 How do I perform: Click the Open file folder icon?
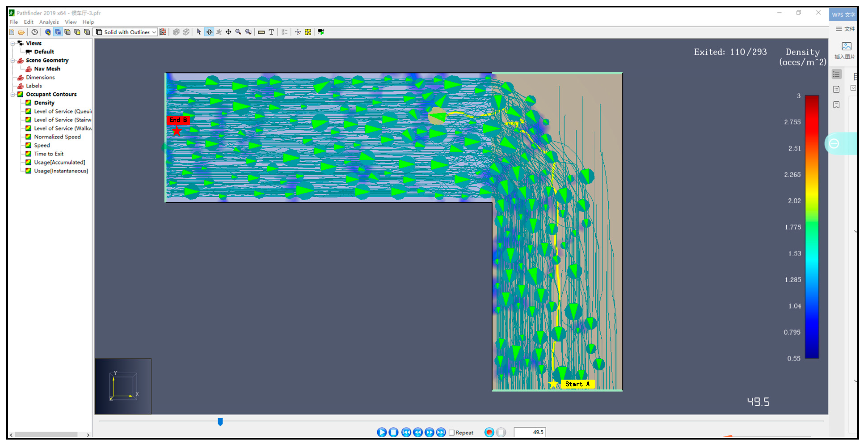21,32
